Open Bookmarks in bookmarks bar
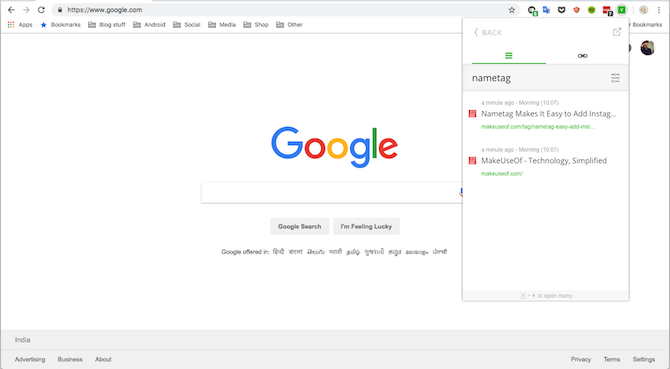The width and height of the screenshot is (670, 369). pyautogui.click(x=60, y=25)
